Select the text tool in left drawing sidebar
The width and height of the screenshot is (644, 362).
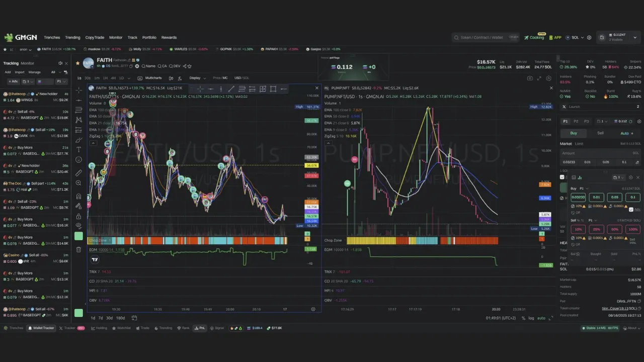tap(78, 149)
